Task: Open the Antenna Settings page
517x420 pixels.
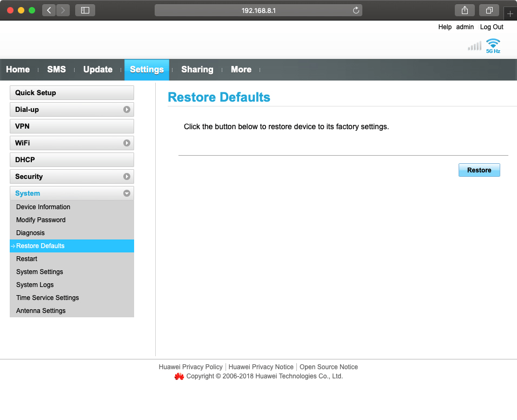Action: tap(41, 310)
